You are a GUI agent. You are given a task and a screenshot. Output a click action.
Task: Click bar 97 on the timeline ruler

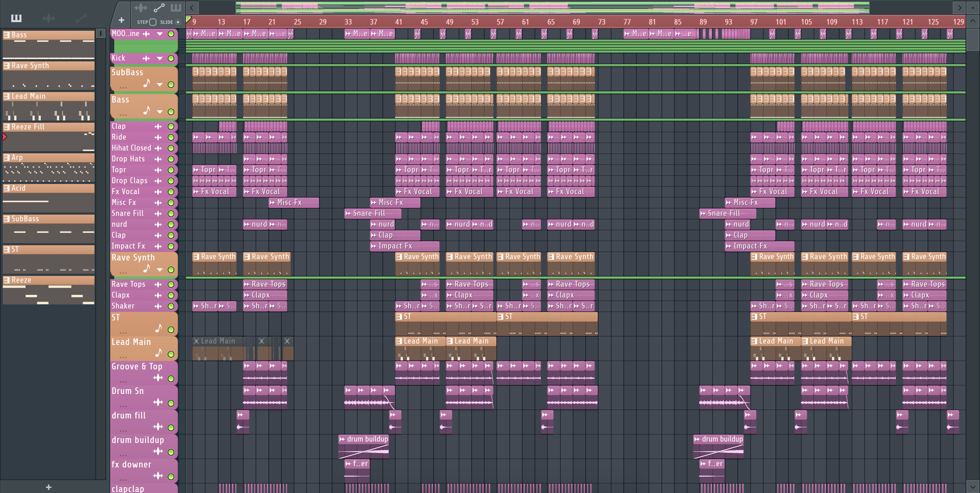pos(754,22)
